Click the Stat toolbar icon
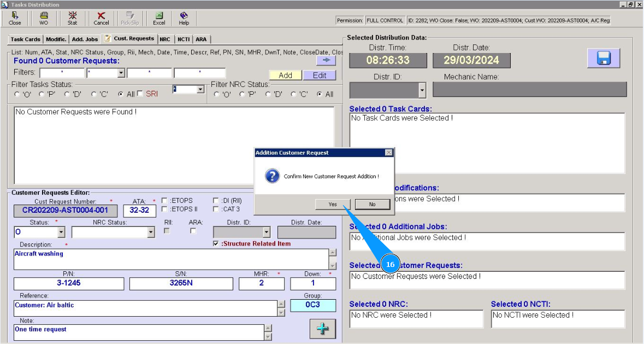644x344 pixels. pos(72,19)
